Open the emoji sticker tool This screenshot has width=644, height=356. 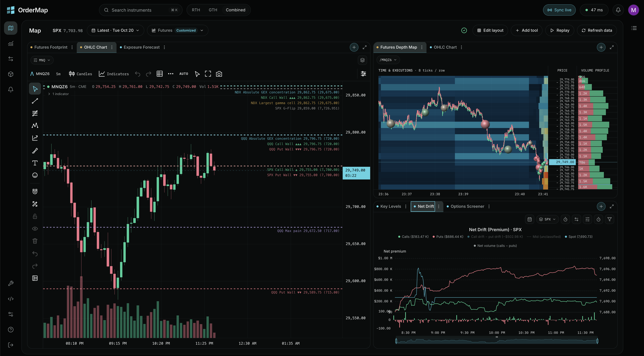coord(35,175)
